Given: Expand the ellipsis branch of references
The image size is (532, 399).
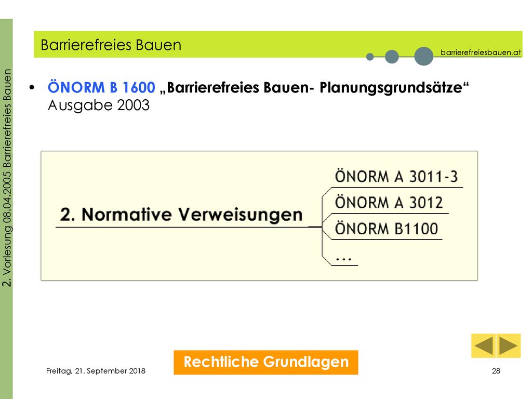Looking at the screenshot, I should [344, 259].
